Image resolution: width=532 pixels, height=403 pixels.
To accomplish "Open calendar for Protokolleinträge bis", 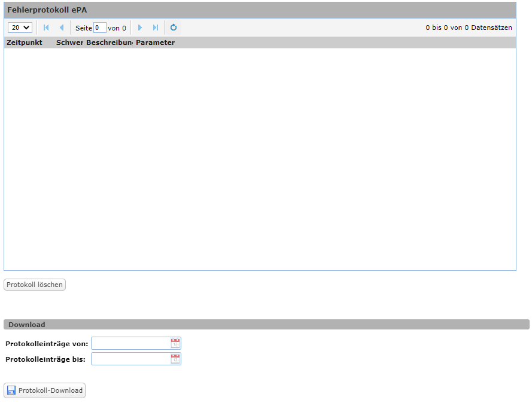I will (175, 359).
